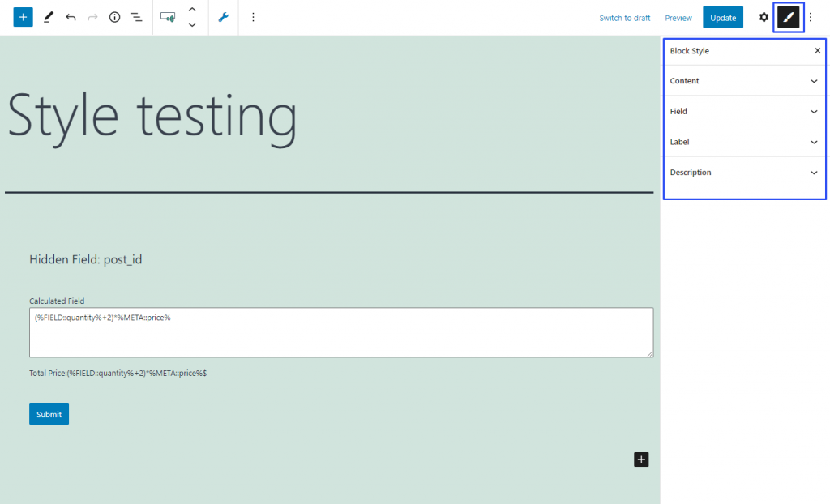The width and height of the screenshot is (830, 504).
Task: Open the editor options menu
Action: click(x=811, y=18)
